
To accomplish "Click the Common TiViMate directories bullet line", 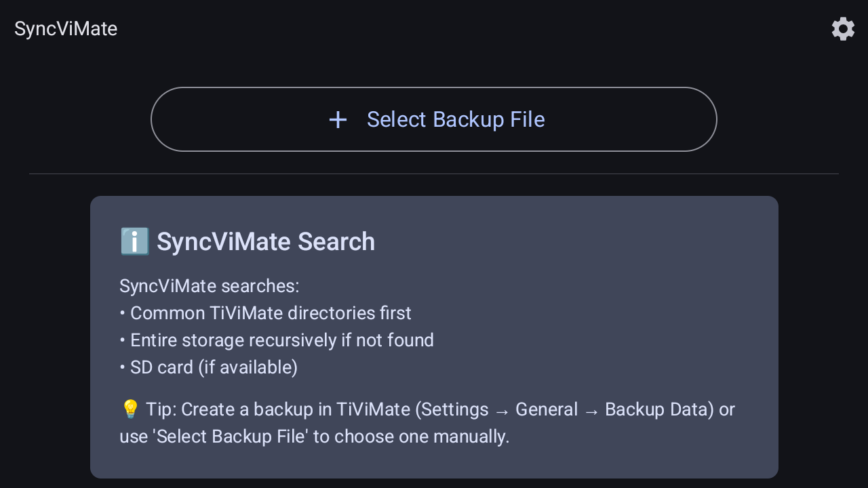I will [x=267, y=312].
